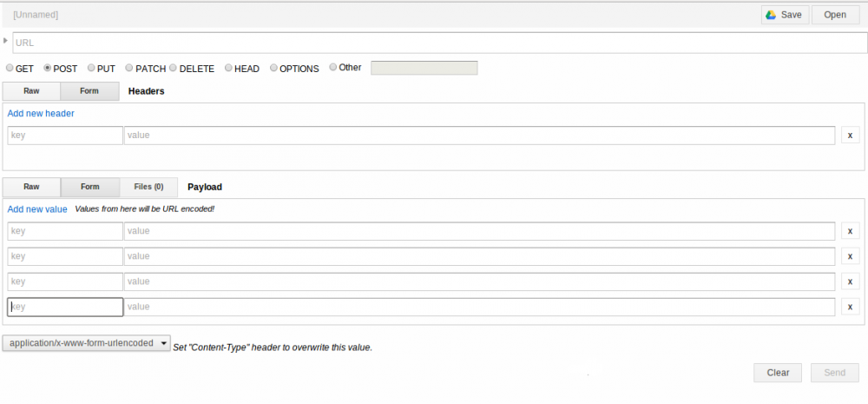Switch to Raw tab in Payload
The height and width of the screenshot is (404, 868).
click(31, 187)
